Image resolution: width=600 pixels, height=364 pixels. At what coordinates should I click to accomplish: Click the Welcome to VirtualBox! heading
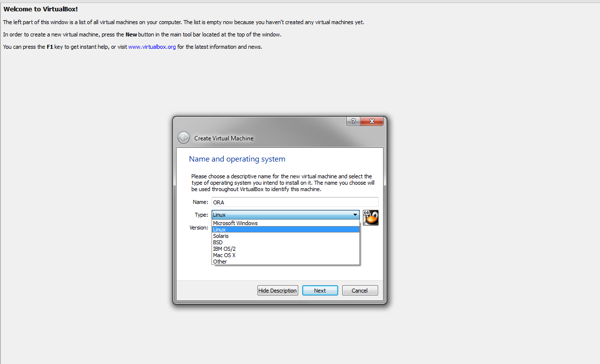tap(40, 9)
